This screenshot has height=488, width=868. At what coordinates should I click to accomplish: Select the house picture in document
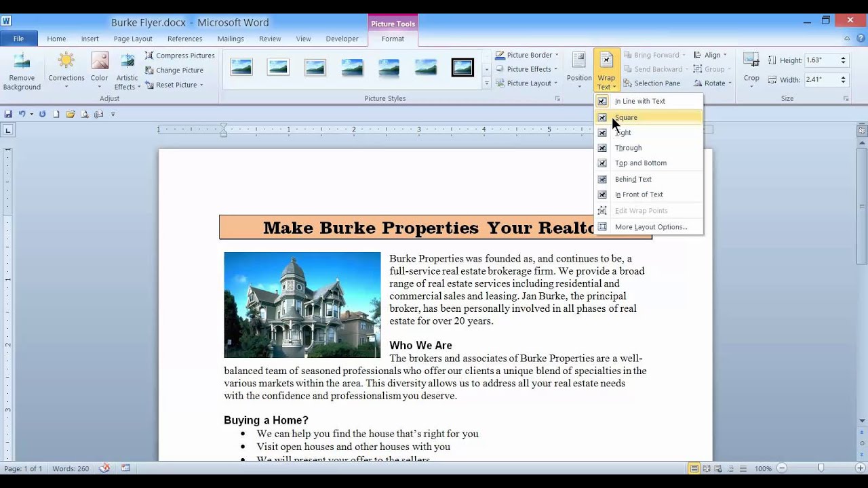coord(302,305)
